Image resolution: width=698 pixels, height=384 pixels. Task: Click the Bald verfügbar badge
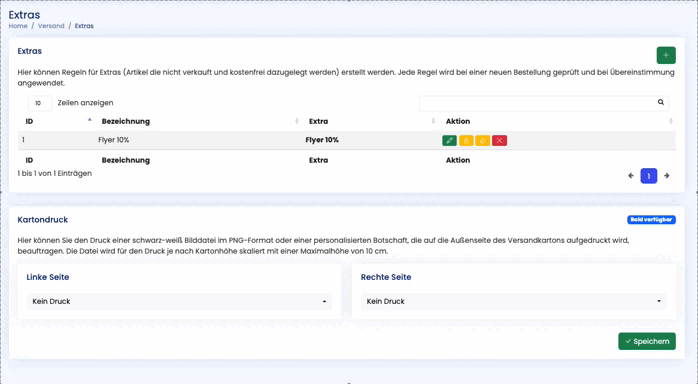pyautogui.click(x=651, y=220)
